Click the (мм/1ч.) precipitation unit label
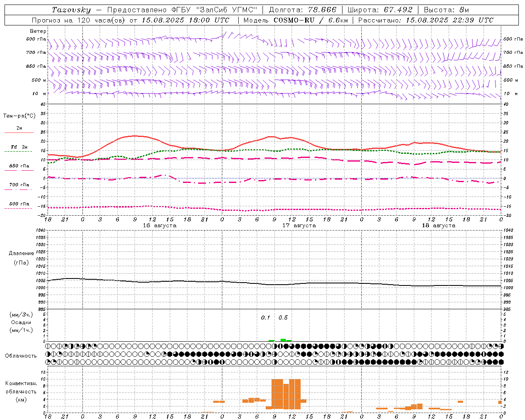The width and height of the screenshot is (525, 420). pos(21,330)
